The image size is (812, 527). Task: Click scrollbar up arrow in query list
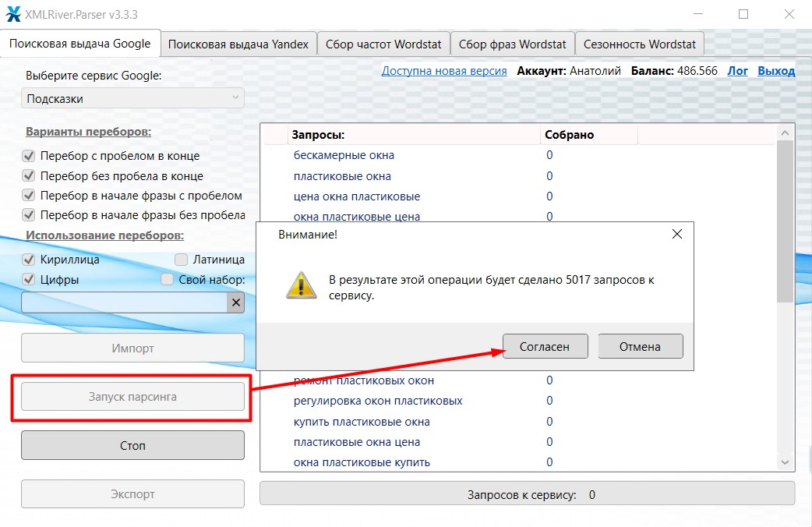(x=786, y=134)
